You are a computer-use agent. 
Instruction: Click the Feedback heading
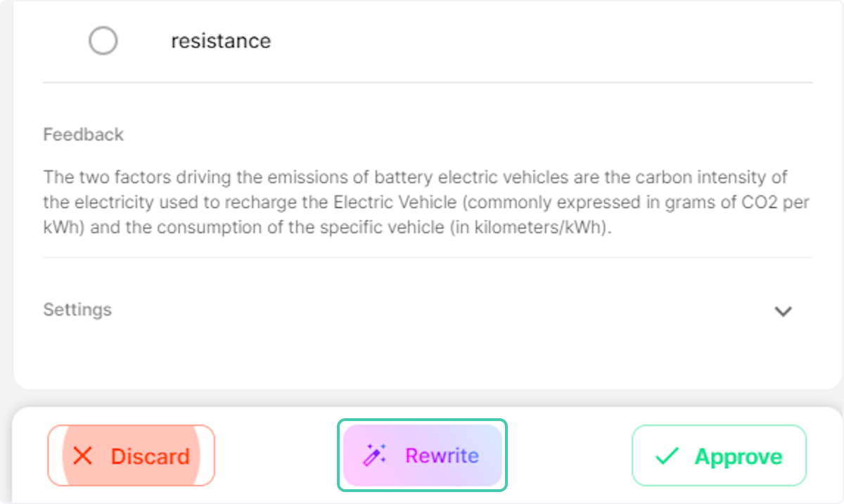(83, 134)
